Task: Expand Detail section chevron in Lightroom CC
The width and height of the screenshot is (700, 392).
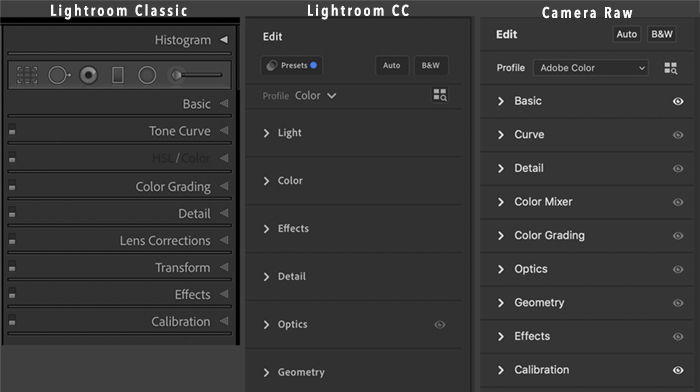Action: click(267, 277)
